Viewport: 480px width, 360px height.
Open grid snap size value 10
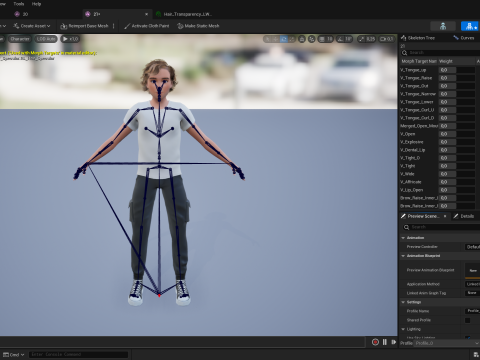click(329, 39)
